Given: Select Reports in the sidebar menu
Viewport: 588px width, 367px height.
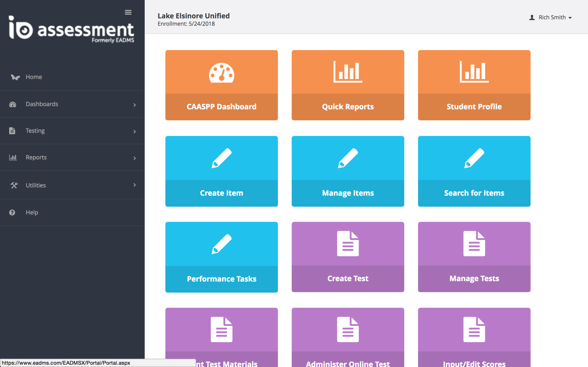Looking at the screenshot, I should coord(36,157).
